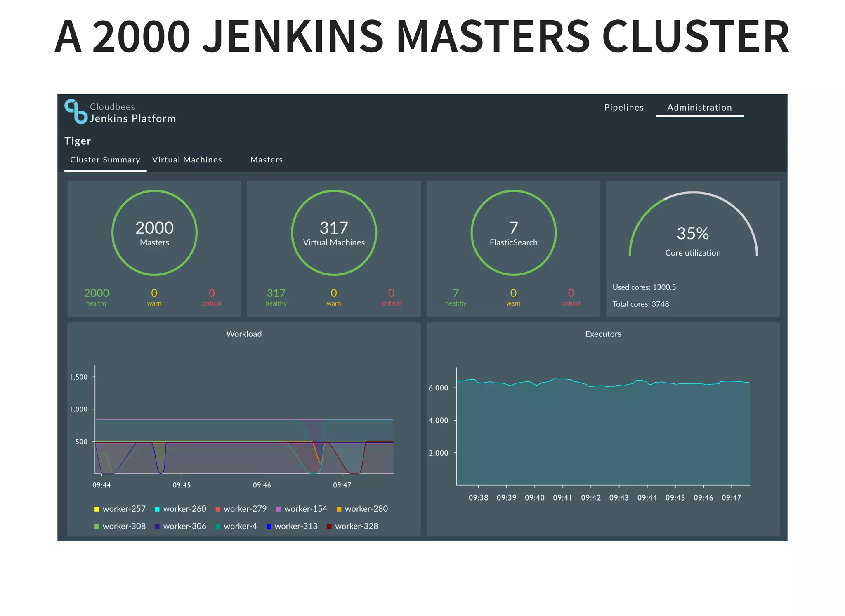
Task: Click the 1,500 label on Workload axis
Action: coord(79,377)
